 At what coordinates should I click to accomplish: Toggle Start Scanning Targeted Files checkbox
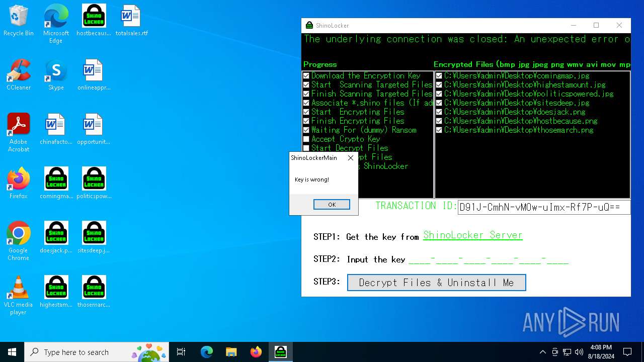tap(306, 85)
